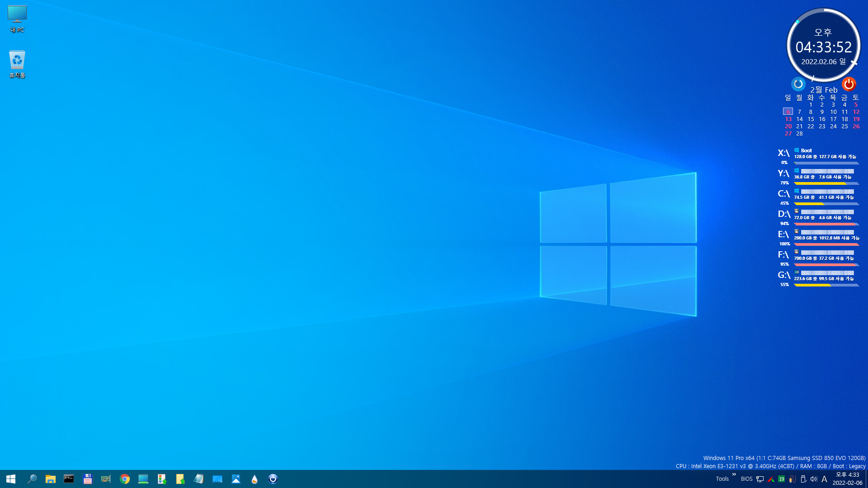Open the D:\ drive label

(783, 214)
